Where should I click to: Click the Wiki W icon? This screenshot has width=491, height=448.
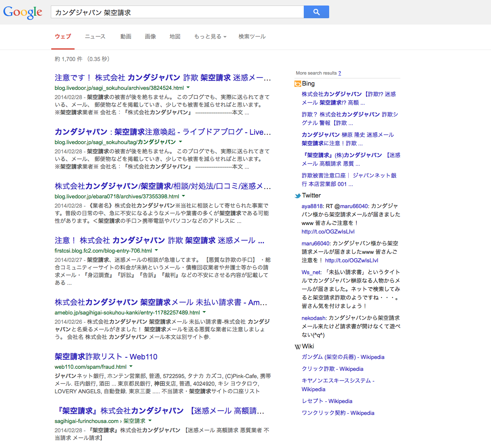click(x=297, y=347)
